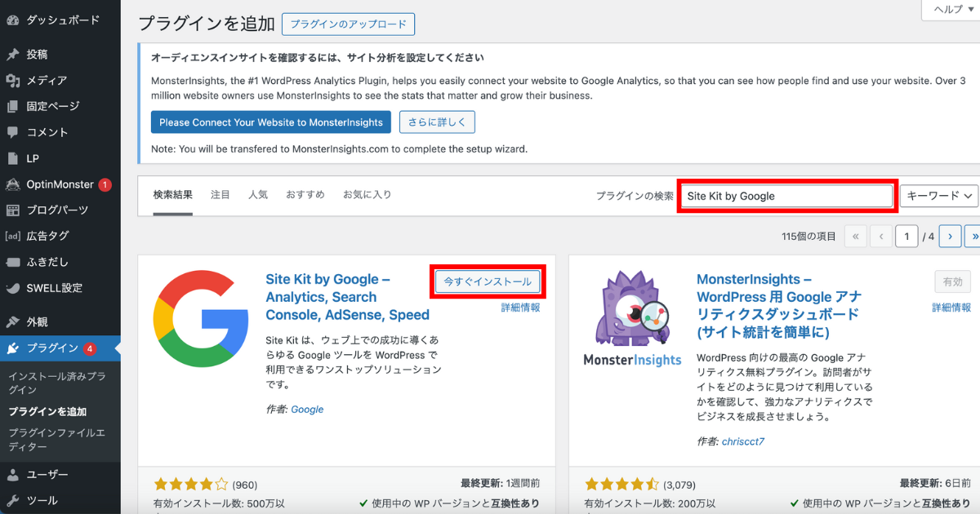Go to インストール済みプラグイン submenu
The height and width of the screenshot is (514, 980).
(56, 383)
